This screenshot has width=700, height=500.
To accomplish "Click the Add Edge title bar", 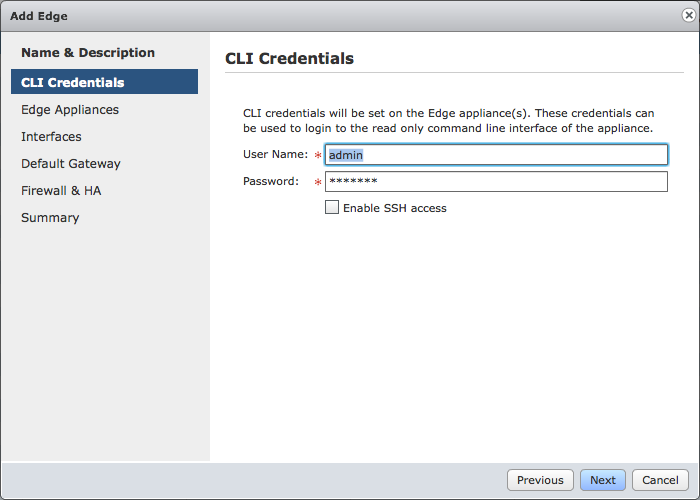I will tap(339, 16).
